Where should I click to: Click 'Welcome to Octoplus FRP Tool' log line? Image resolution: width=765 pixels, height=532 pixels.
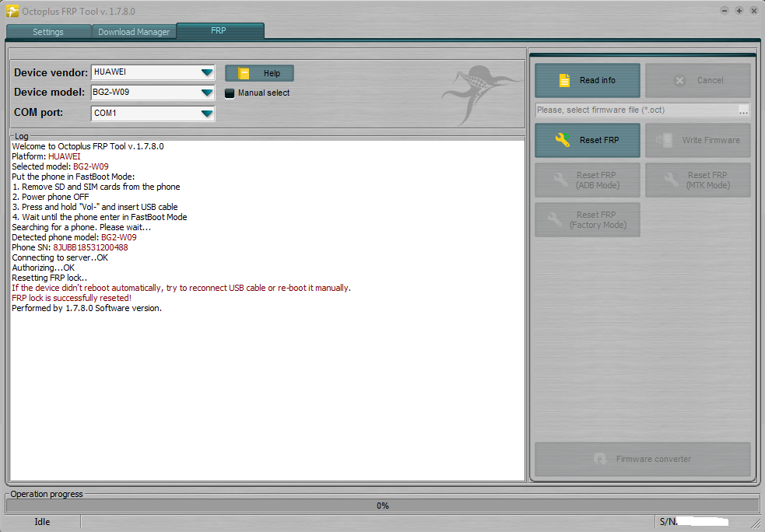tap(88, 146)
